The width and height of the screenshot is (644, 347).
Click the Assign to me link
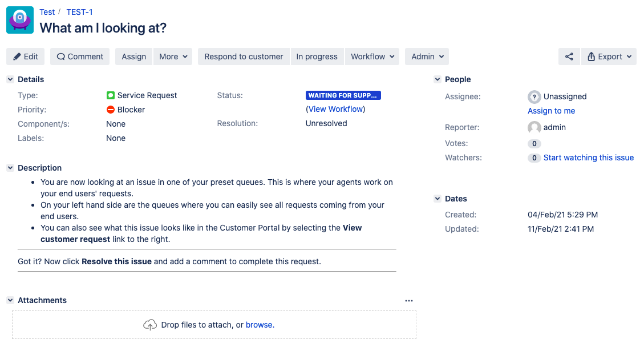(551, 111)
